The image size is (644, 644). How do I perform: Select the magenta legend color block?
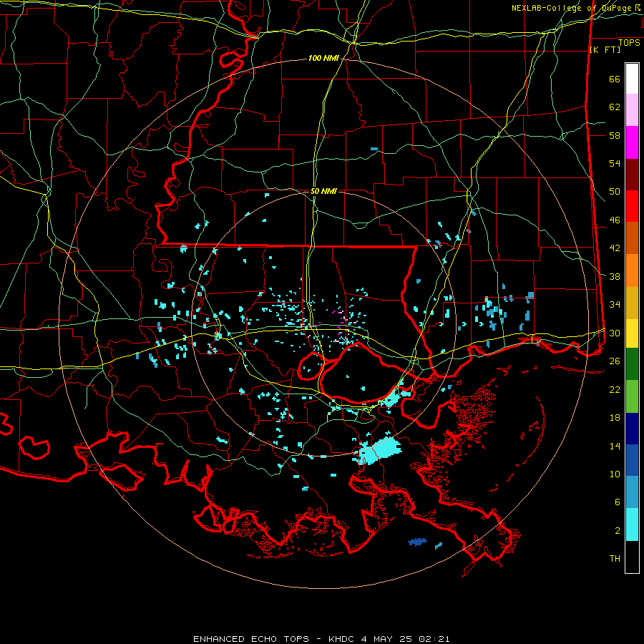632,142
